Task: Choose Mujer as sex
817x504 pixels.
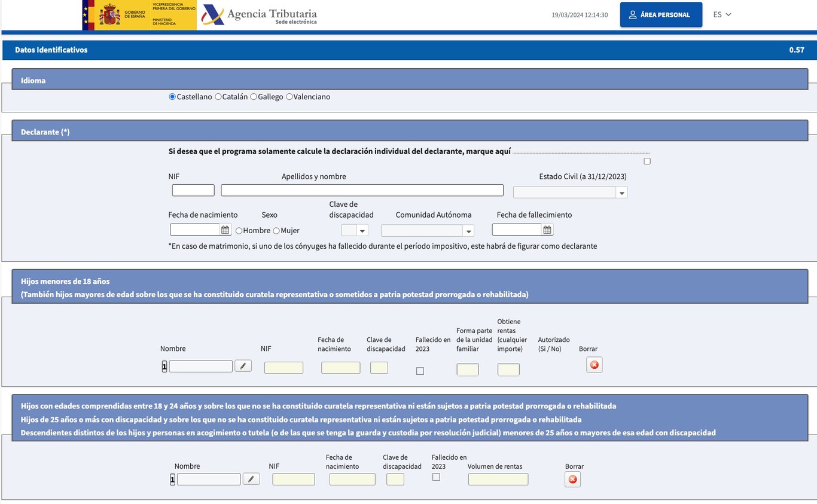Action: [276, 231]
